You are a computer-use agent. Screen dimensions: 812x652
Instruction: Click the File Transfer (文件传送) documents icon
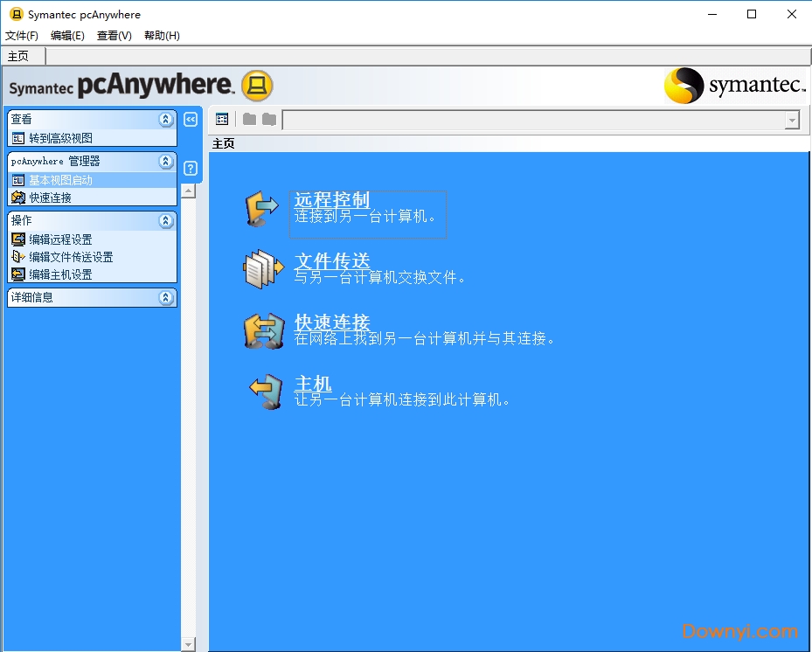[x=261, y=270]
